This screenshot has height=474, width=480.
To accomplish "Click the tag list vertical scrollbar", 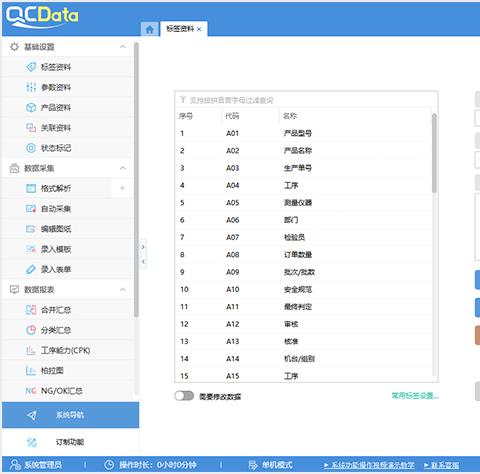I will 434,153.
